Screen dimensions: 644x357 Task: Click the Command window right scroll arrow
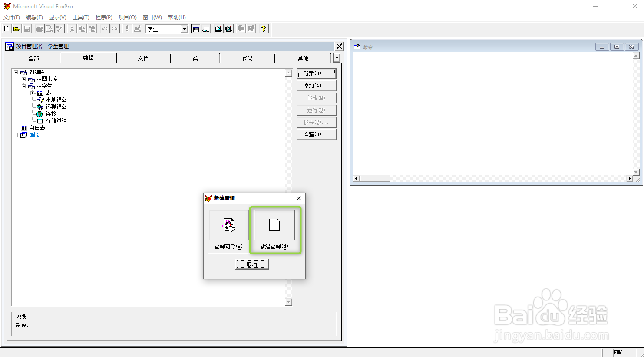pyautogui.click(x=629, y=179)
